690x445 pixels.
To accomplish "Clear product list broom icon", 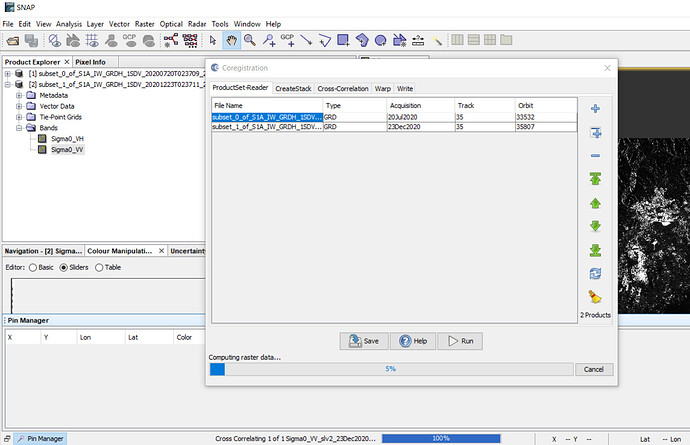I will tap(595, 297).
